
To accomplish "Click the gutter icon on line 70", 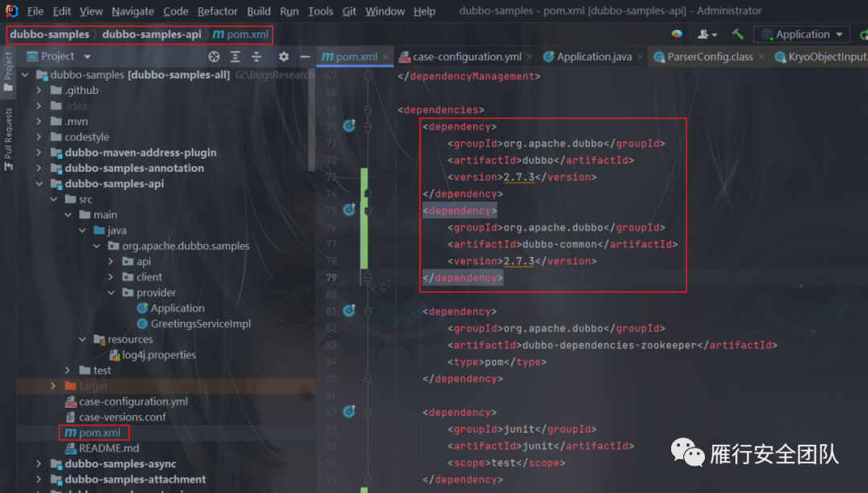I will pyautogui.click(x=350, y=126).
